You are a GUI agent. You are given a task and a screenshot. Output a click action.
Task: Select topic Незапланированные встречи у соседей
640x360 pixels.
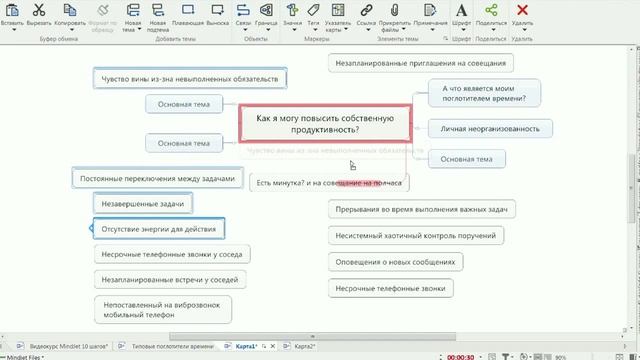click(x=170, y=280)
